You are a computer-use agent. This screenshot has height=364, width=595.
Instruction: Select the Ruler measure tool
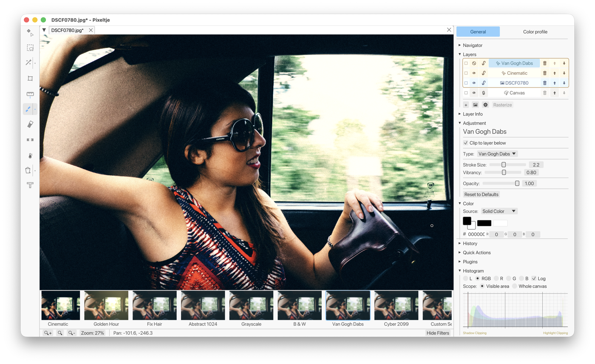[30, 94]
